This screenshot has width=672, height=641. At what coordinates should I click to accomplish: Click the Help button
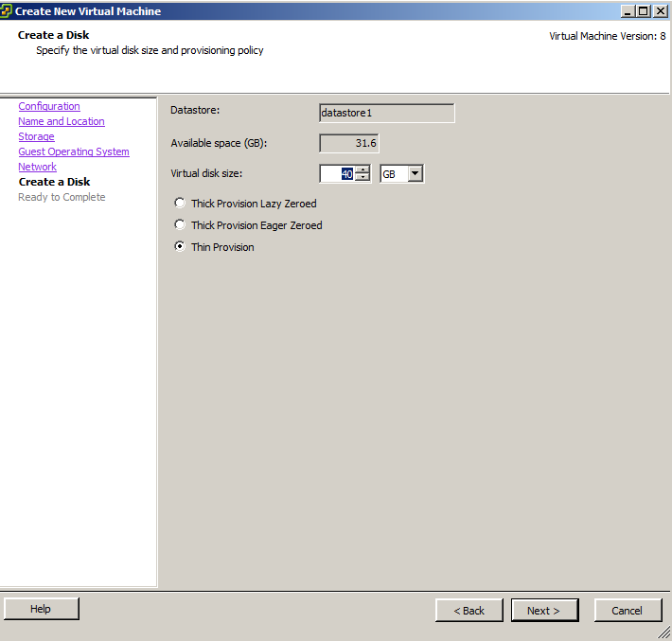coord(41,609)
